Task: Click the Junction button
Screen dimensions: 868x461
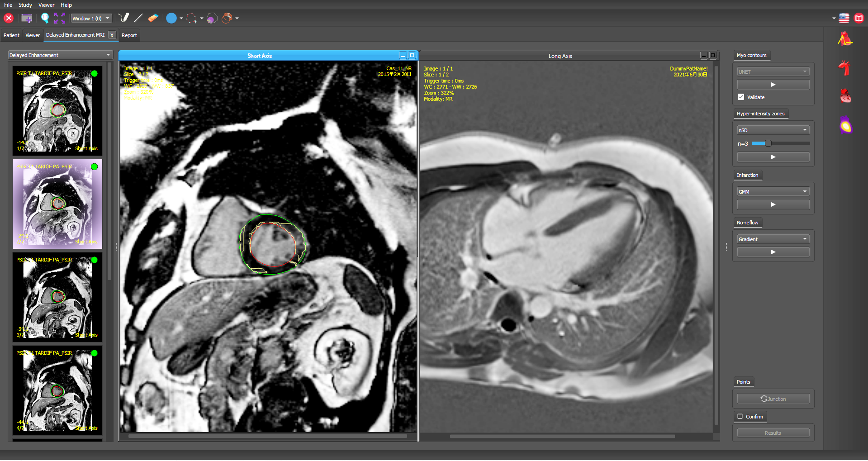Action: pos(773,399)
